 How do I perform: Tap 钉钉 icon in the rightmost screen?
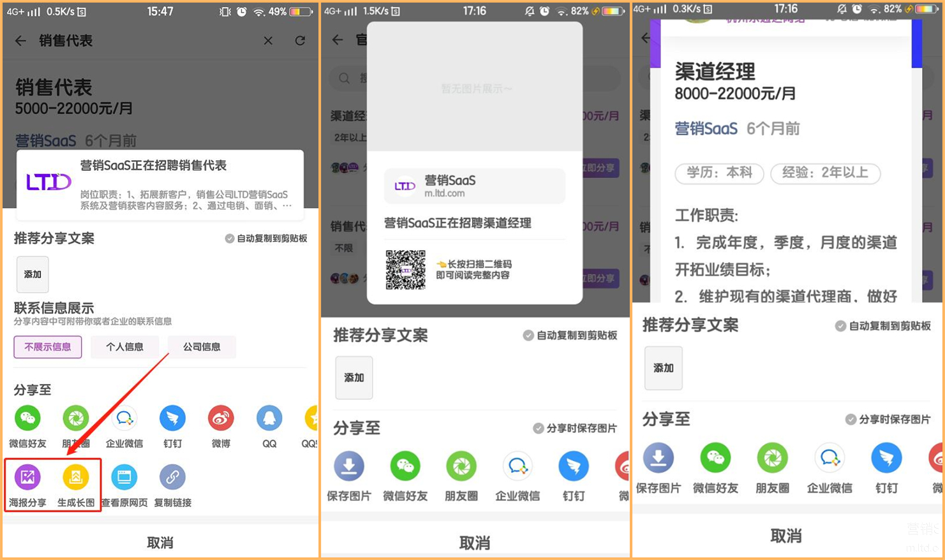coord(886,459)
